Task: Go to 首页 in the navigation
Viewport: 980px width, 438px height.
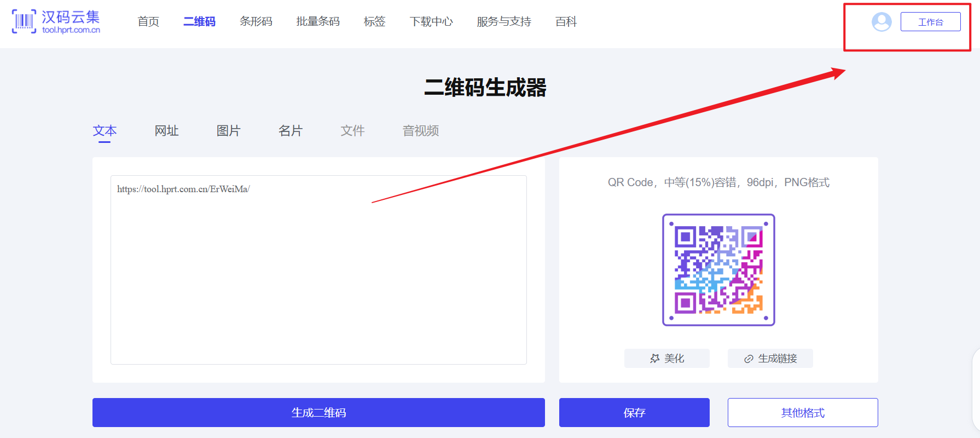Action: point(148,21)
